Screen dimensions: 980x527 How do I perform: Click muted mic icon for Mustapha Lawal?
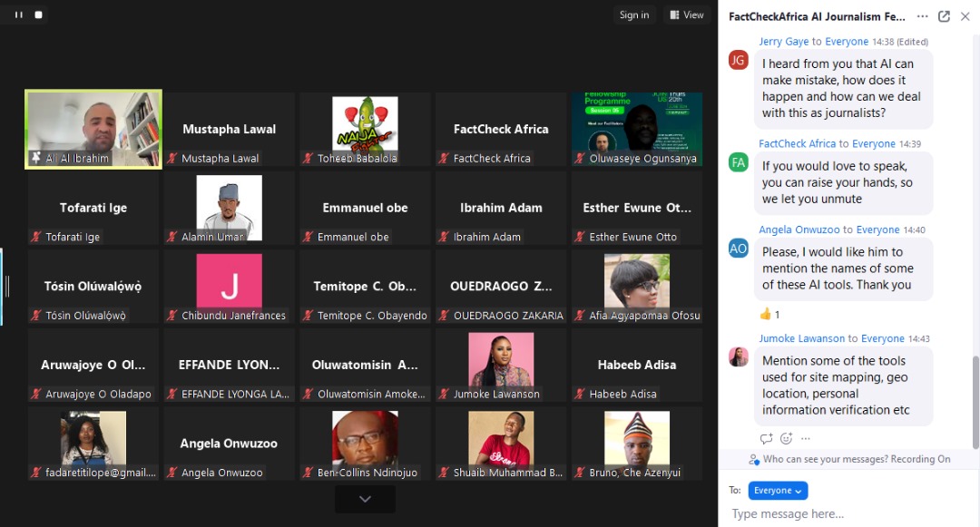[172, 159]
